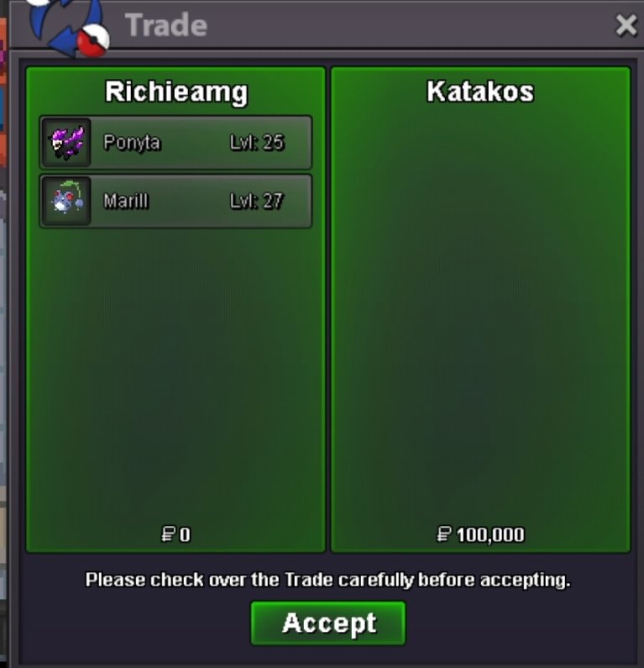Close the Trade window with the X

[x=626, y=25]
